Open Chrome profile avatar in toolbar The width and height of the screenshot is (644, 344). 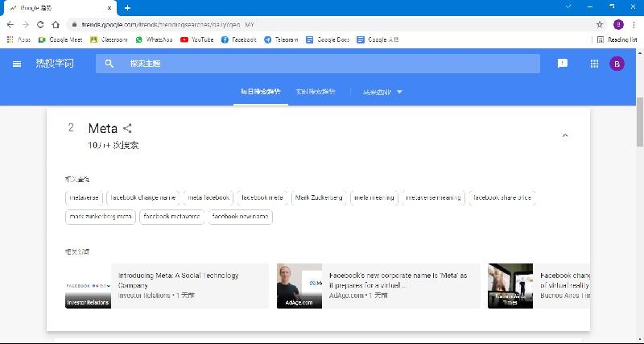coord(618,25)
